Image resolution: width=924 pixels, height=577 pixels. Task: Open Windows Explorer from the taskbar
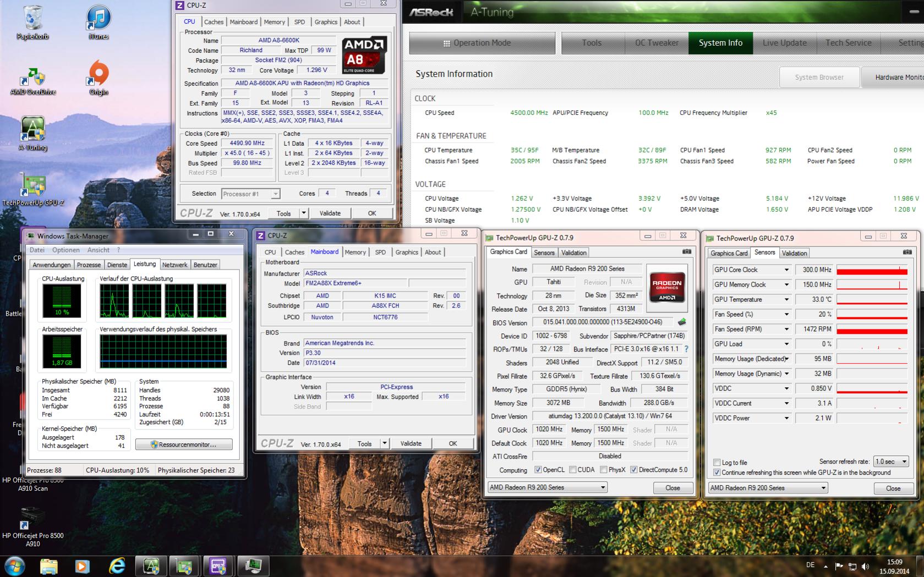click(x=48, y=566)
